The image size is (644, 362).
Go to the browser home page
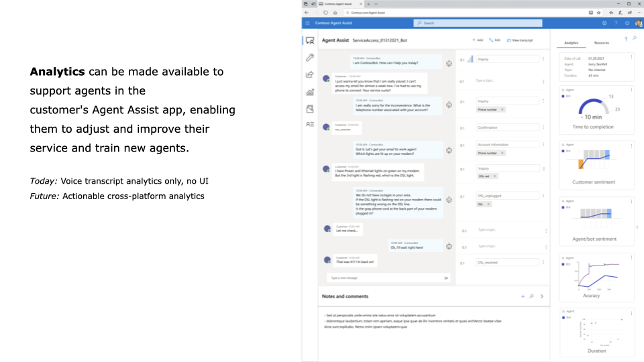[x=335, y=13]
